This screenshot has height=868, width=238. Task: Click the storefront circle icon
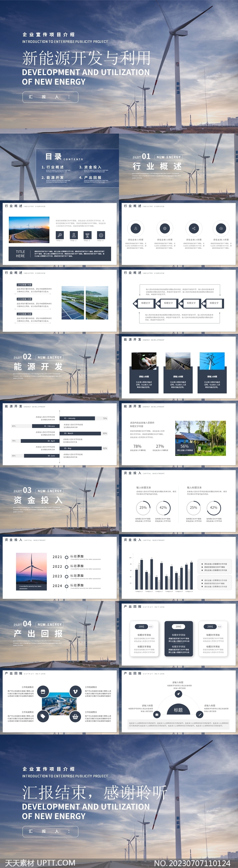(x=43, y=691)
